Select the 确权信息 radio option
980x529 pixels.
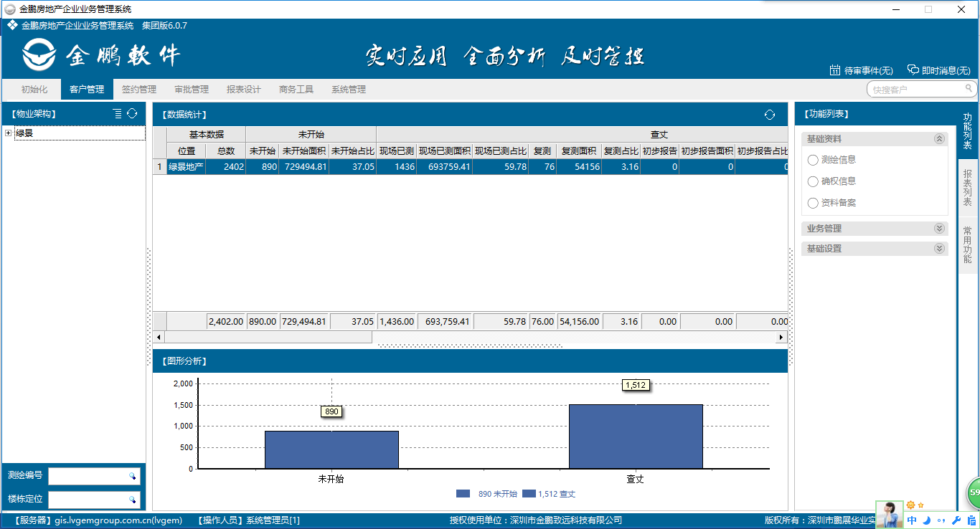point(813,181)
